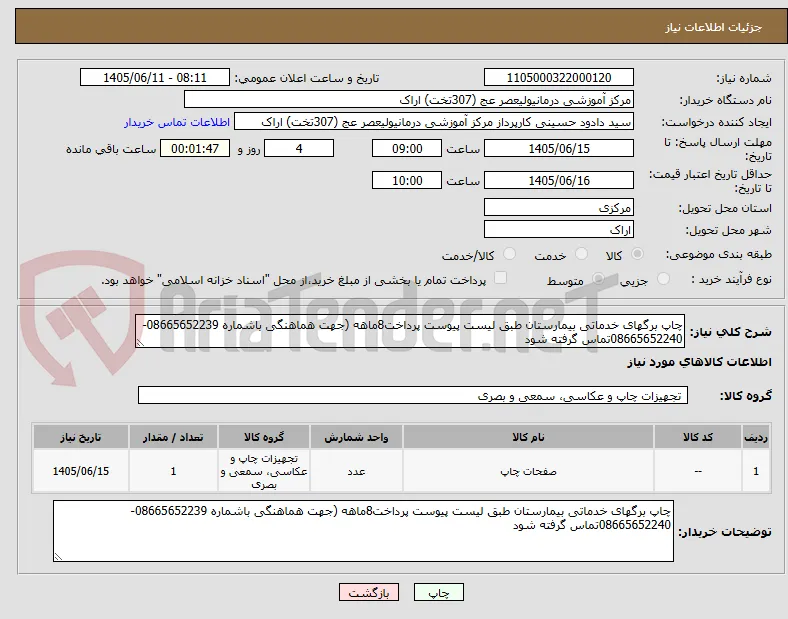
Task: Click the واحد شمارش column header
Action: 356,437
